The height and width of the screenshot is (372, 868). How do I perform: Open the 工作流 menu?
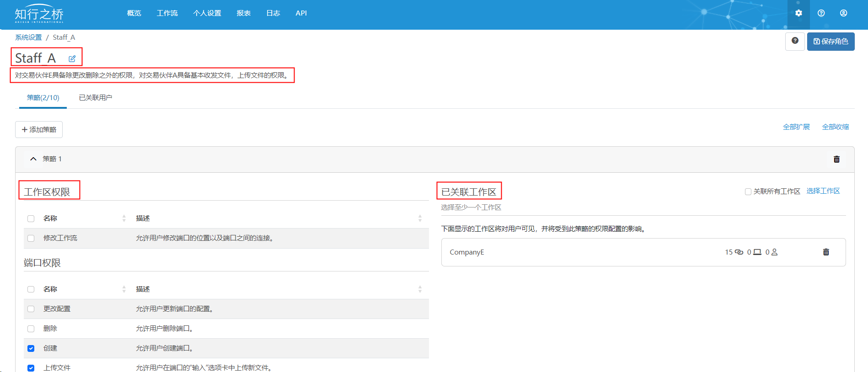(167, 13)
